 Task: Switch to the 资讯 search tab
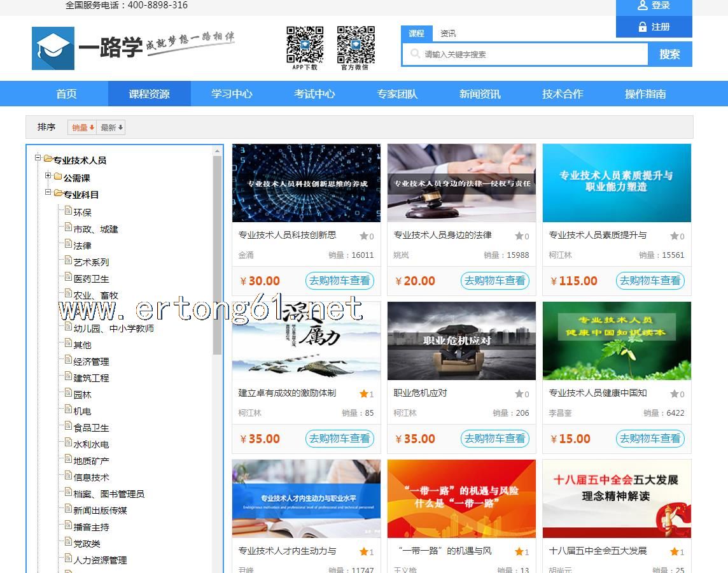point(448,34)
